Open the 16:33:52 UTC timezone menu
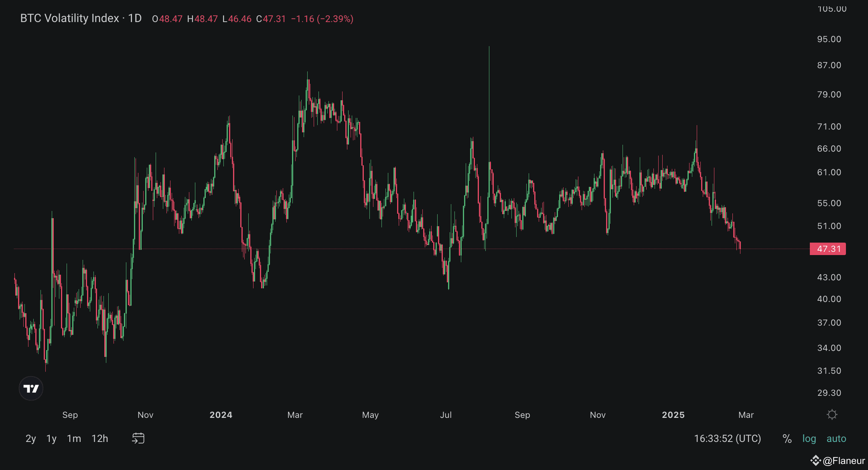Viewport: 868px width, 470px height. click(x=727, y=439)
